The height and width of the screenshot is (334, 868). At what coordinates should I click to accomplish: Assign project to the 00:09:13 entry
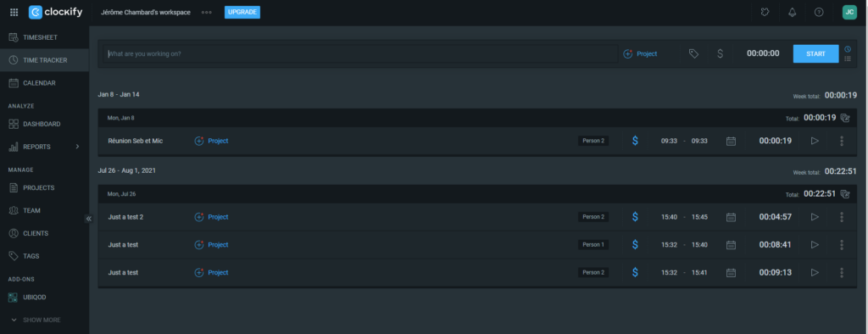(x=211, y=272)
